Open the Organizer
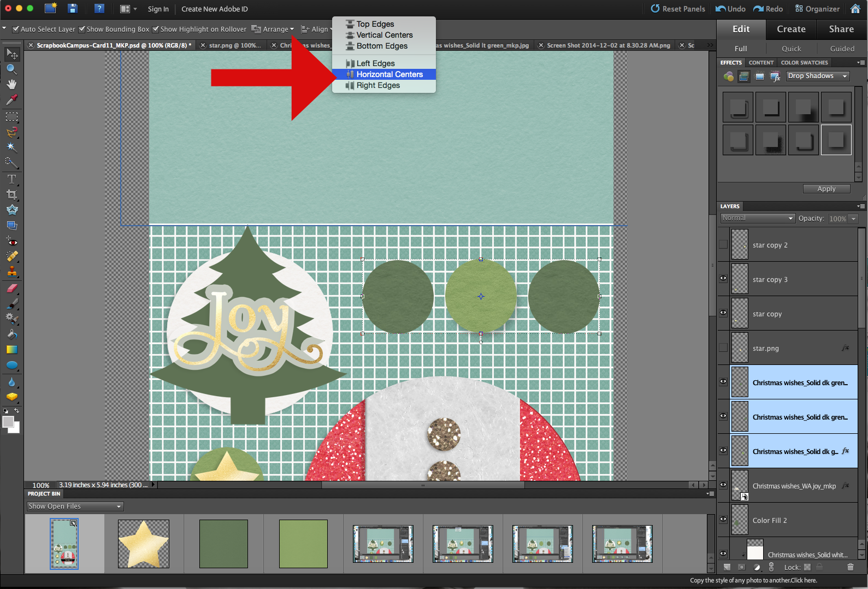This screenshot has height=589, width=868. click(817, 9)
